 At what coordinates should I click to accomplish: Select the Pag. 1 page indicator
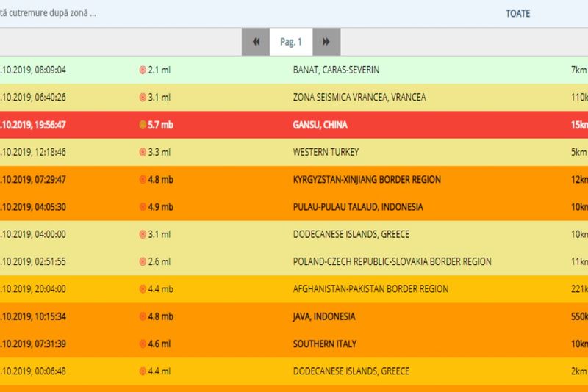pyautogui.click(x=291, y=42)
